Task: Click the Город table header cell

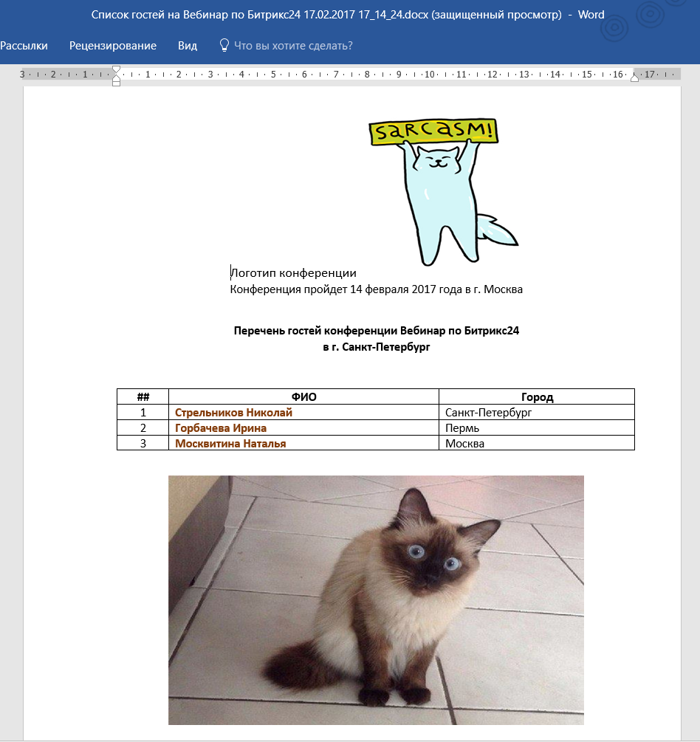Action: point(537,396)
